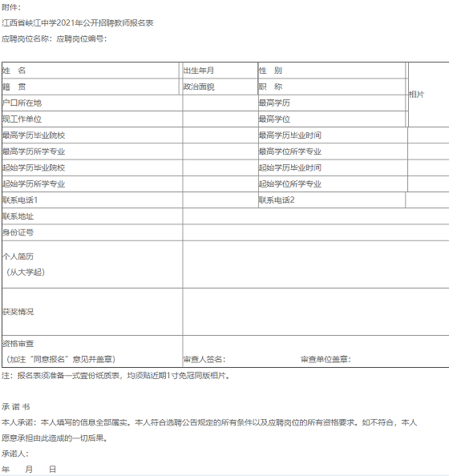Screen dimensions: 449x476
Task: Click the 姓名 name cell
Action: (x=91, y=71)
